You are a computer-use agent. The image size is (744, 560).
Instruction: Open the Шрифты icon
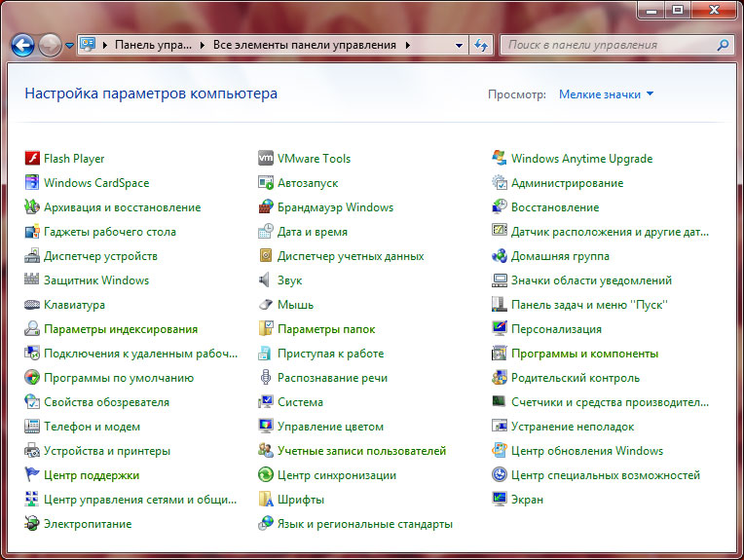(266, 499)
